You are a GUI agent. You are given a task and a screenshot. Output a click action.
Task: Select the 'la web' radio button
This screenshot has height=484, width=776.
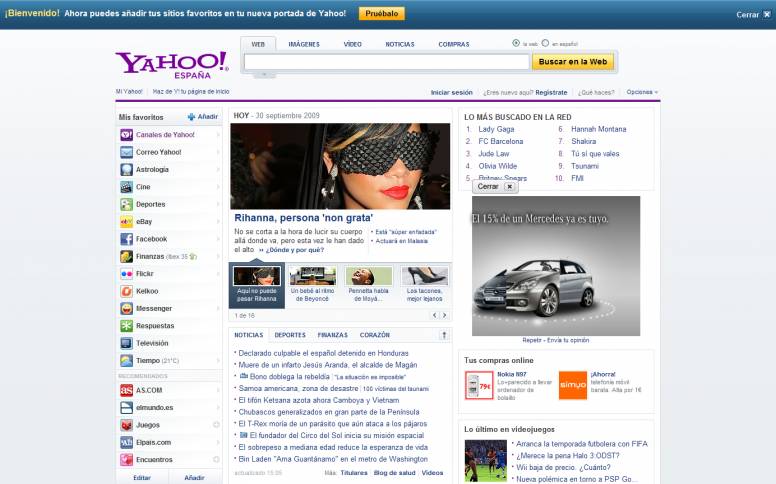click(x=516, y=43)
